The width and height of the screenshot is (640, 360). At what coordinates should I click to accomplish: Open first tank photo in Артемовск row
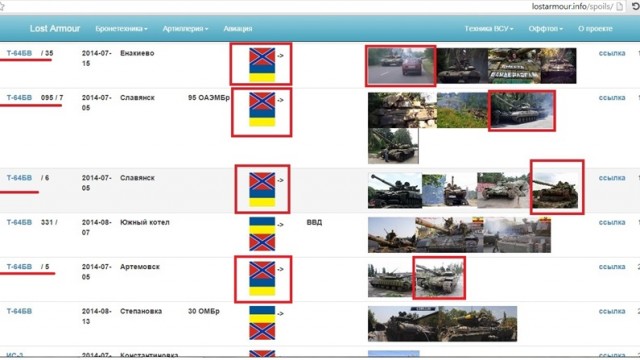[x=390, y=280]
